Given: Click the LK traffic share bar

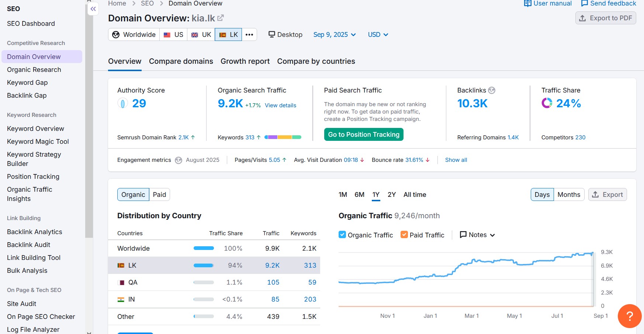Looking at the screenshot, I should pos(204,265).
